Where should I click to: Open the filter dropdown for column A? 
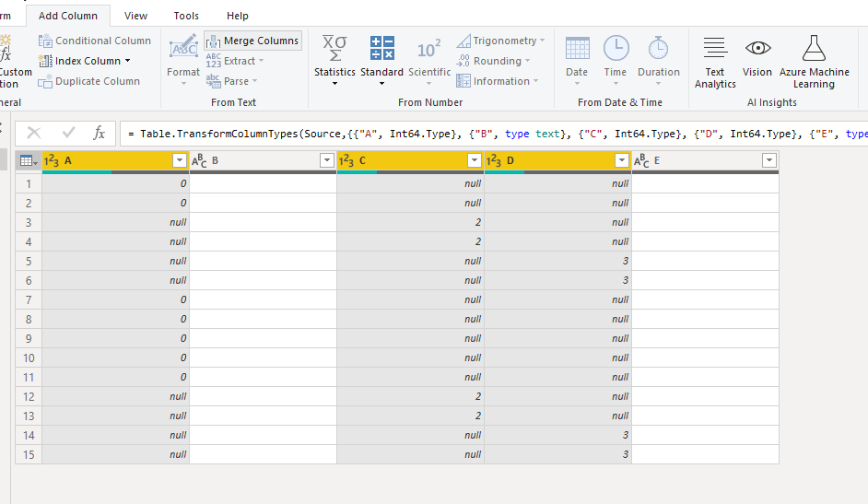pyautogui.click(x=180, y=160)
